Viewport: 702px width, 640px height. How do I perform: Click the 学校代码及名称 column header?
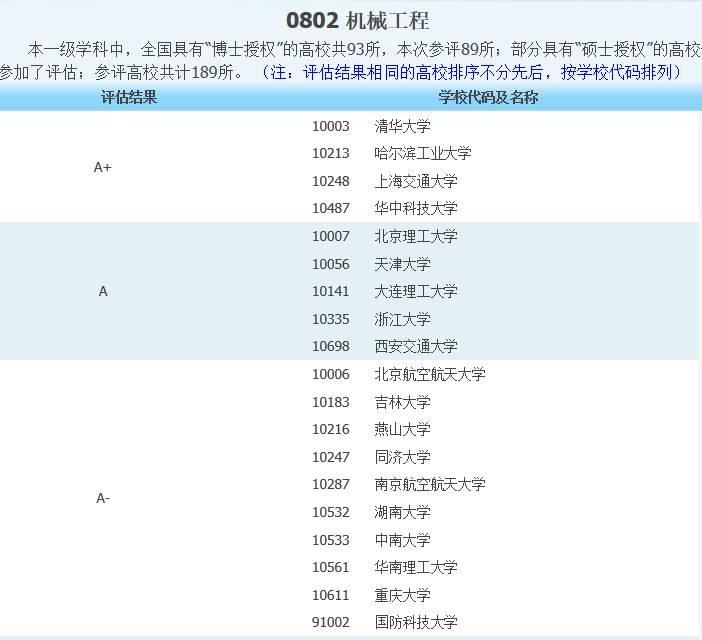point(488,97)
